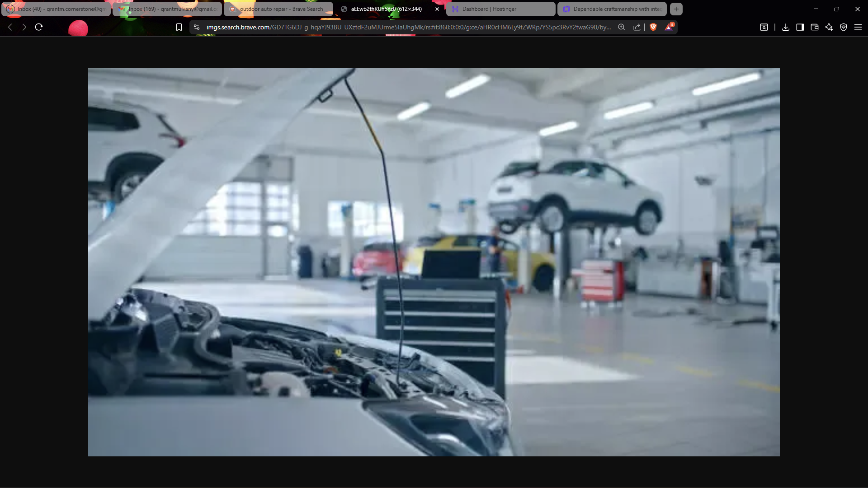Viewport: 868px width, 488px height.
Task: View site information in address bar
Action: tap(196, 27)
